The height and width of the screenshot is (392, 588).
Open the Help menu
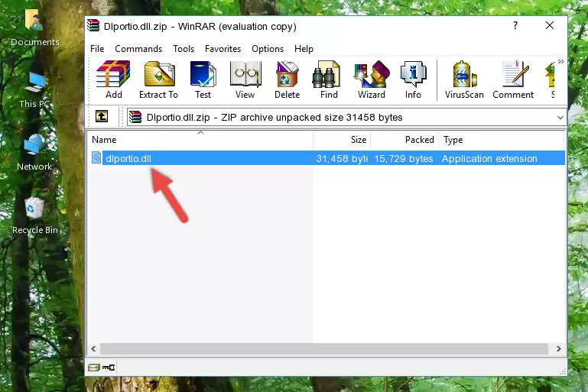(x=304, y=49)
